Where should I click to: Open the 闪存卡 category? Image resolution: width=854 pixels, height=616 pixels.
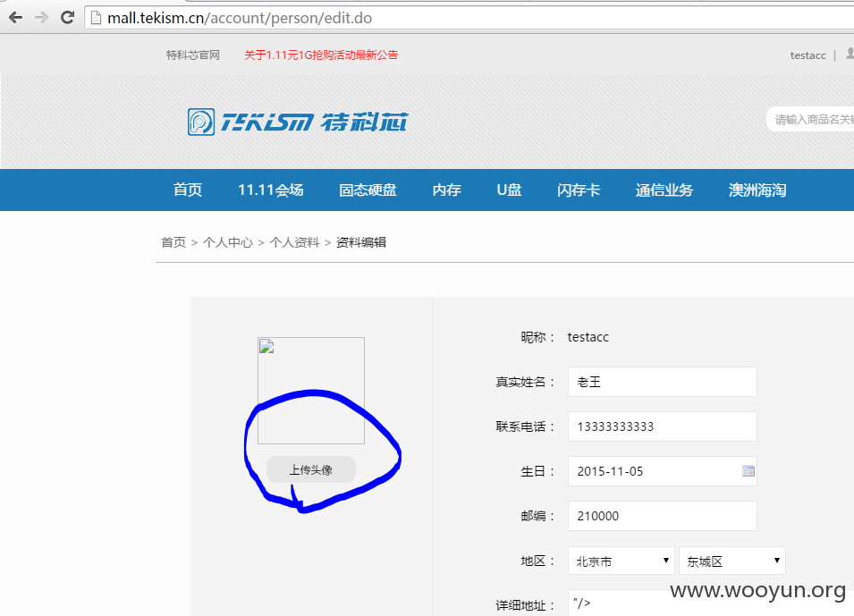click(579, 190)
